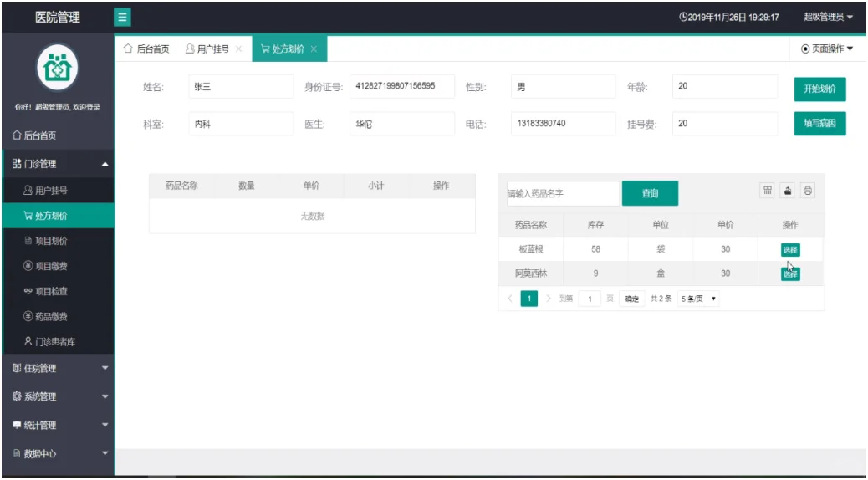
Task: Click the 科室 input field
Action: (x=241, y=124)
